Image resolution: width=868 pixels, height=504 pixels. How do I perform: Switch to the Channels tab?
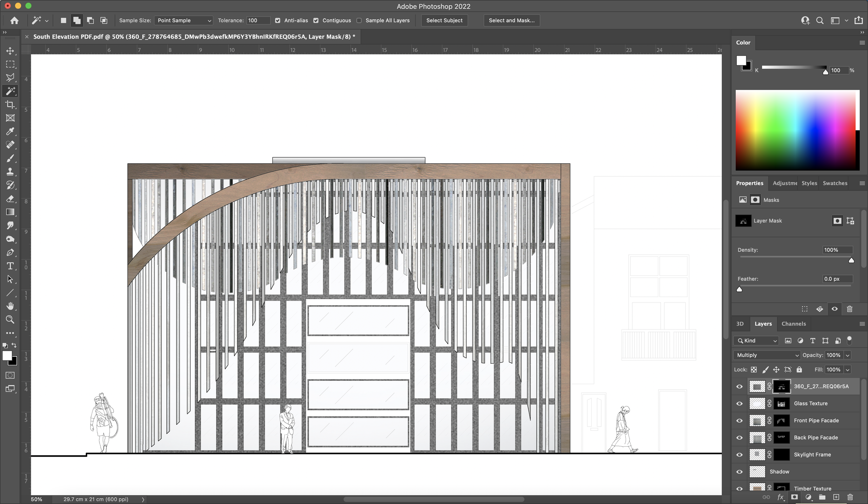pyautogui.click(x=794, y=324)
